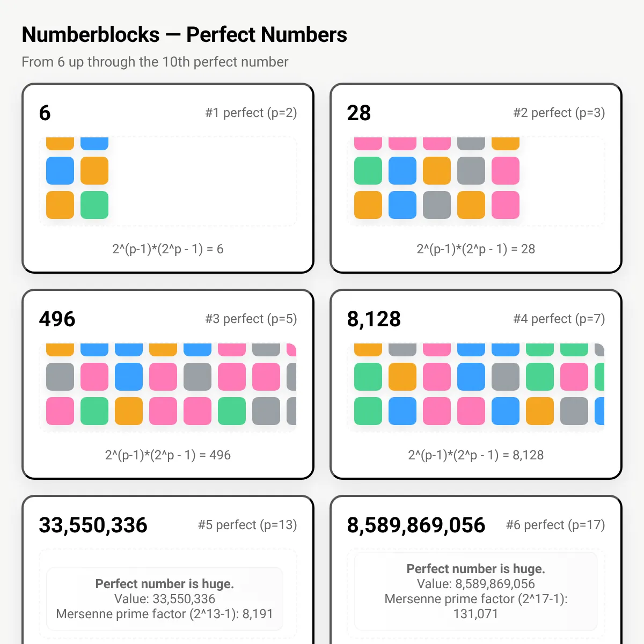
Task: Click the info box showing Mersenne factor 131,071
Action: [476, 591]
